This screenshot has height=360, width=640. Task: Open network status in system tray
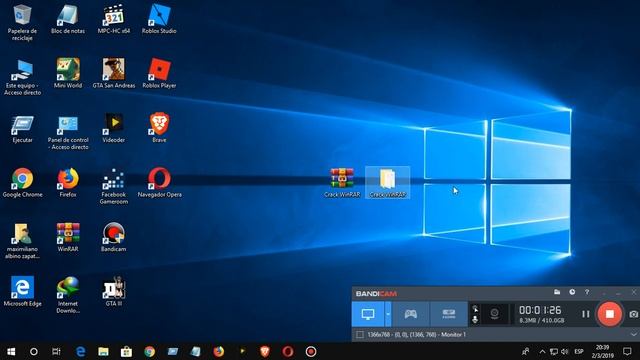553,351
